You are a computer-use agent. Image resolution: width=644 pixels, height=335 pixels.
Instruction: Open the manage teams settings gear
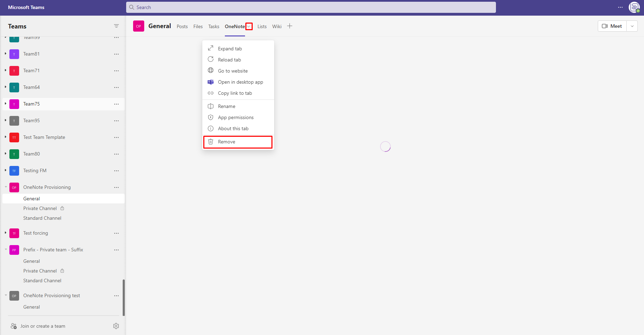[116, 326]
